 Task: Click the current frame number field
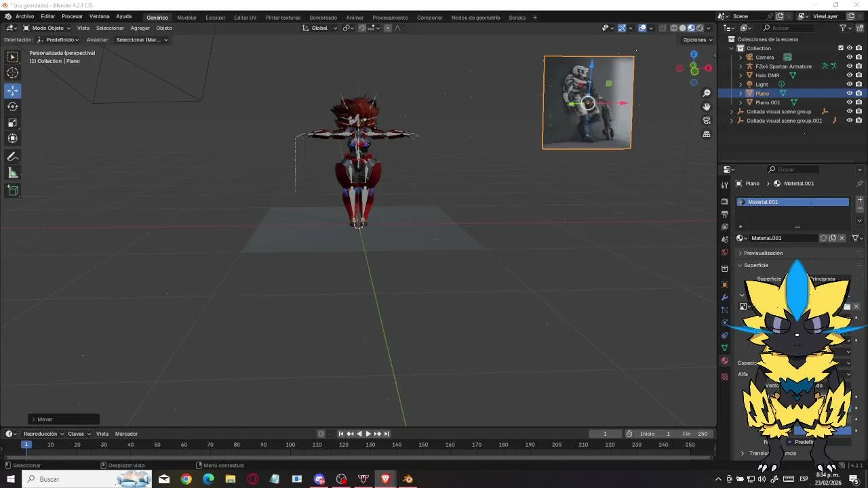tap(605, 434)
